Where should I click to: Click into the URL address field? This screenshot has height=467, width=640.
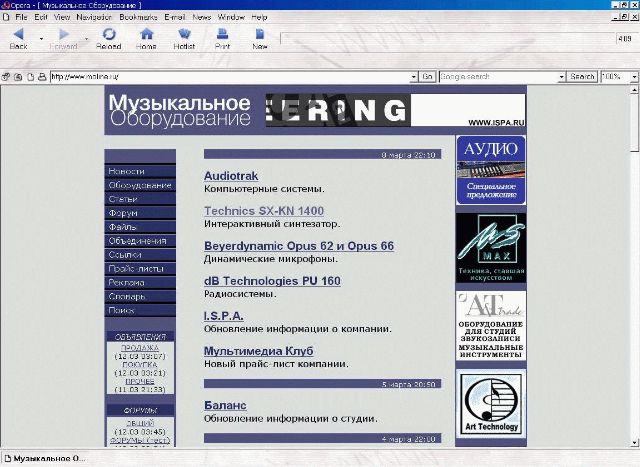tap(230, 77)
